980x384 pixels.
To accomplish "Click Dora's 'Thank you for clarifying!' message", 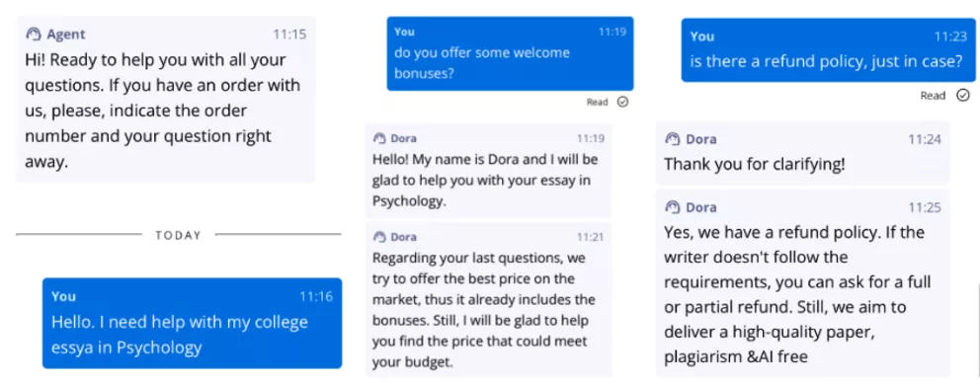I will (803, 153).
